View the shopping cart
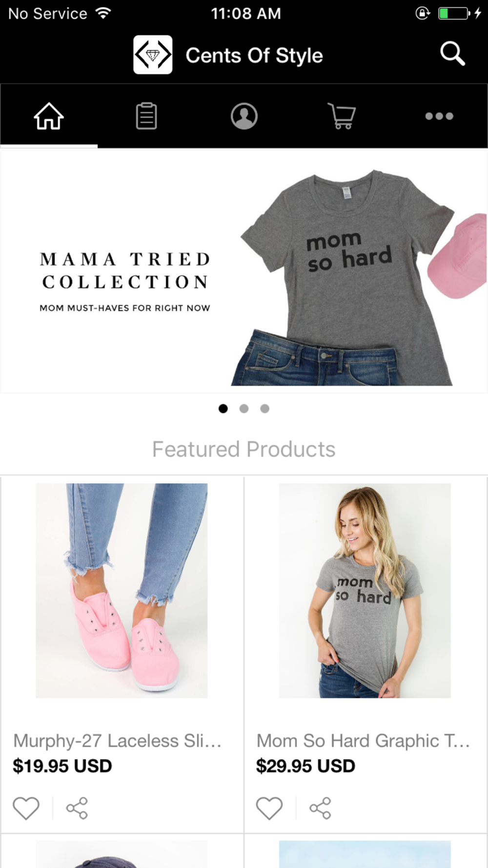488x868 pixels. click(342, 116)
